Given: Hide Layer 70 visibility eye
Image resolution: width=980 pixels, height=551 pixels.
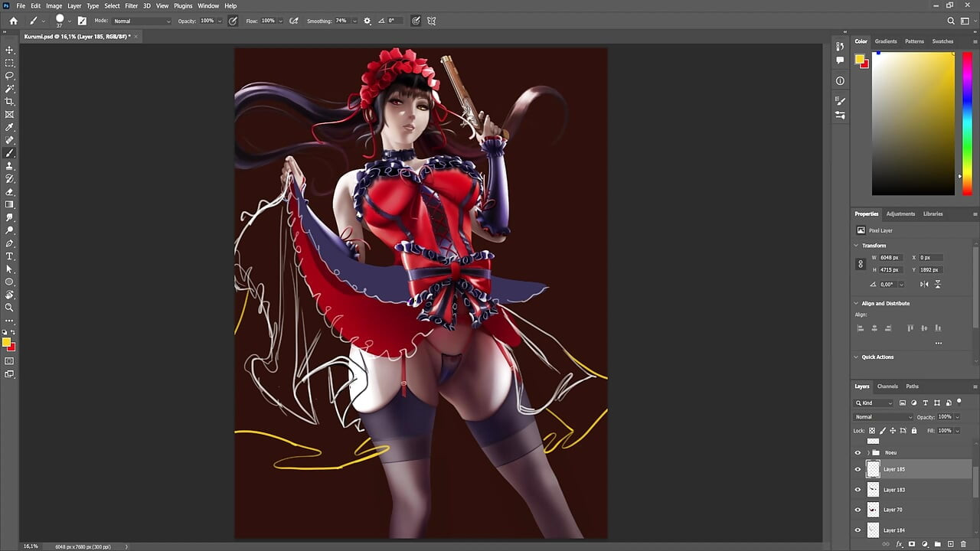Looking at the screenshot, I should 857,510.
